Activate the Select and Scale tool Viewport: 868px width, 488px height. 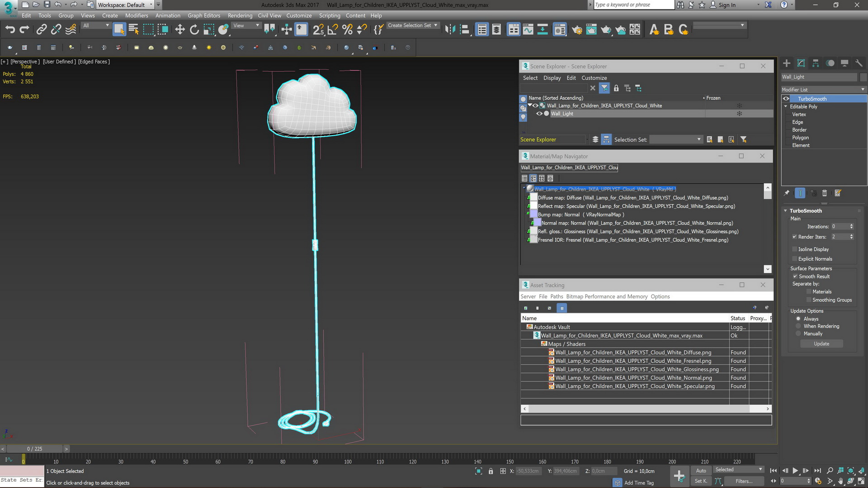[x=209, y=30]
